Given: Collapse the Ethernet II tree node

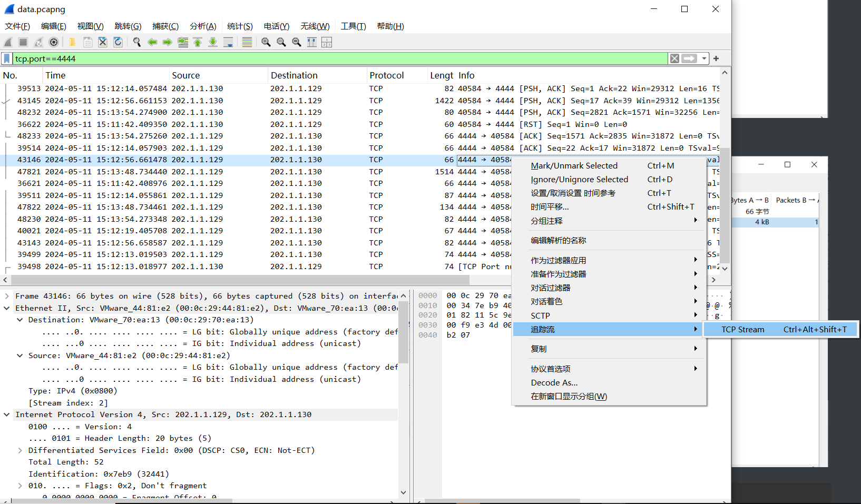Looking at the screenshot, I should click(7, 308).
